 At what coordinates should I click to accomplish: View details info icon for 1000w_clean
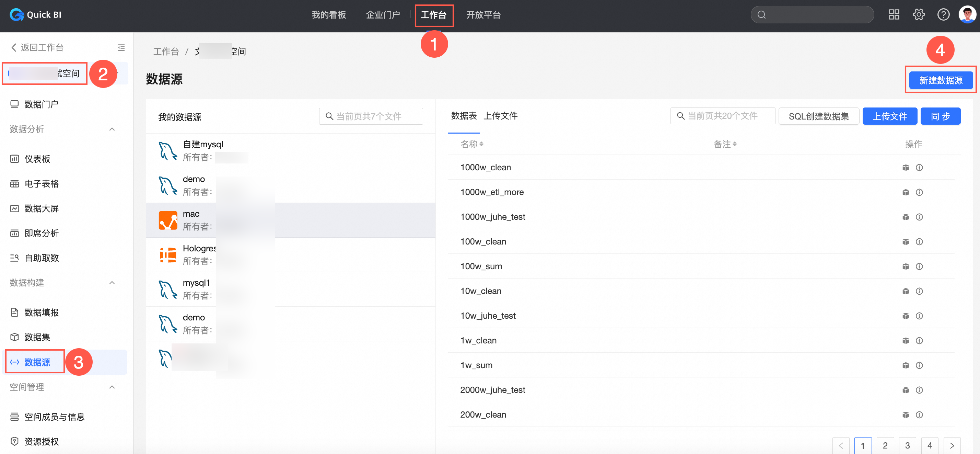click(x=919, y=168)
